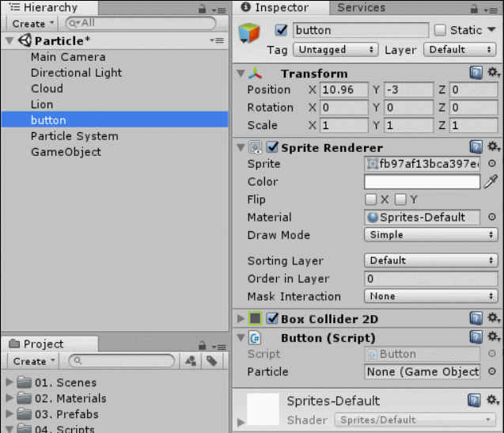
Task: Open the Hierarchy Create menu
Action: pos(32,24)
